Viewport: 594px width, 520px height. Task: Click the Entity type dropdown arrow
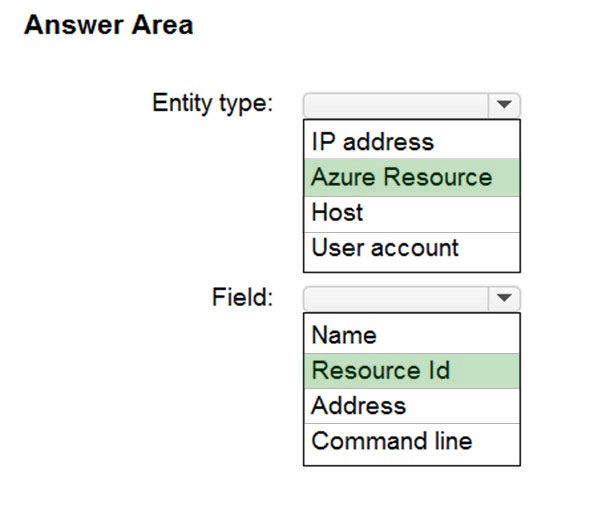pos(504,105)
